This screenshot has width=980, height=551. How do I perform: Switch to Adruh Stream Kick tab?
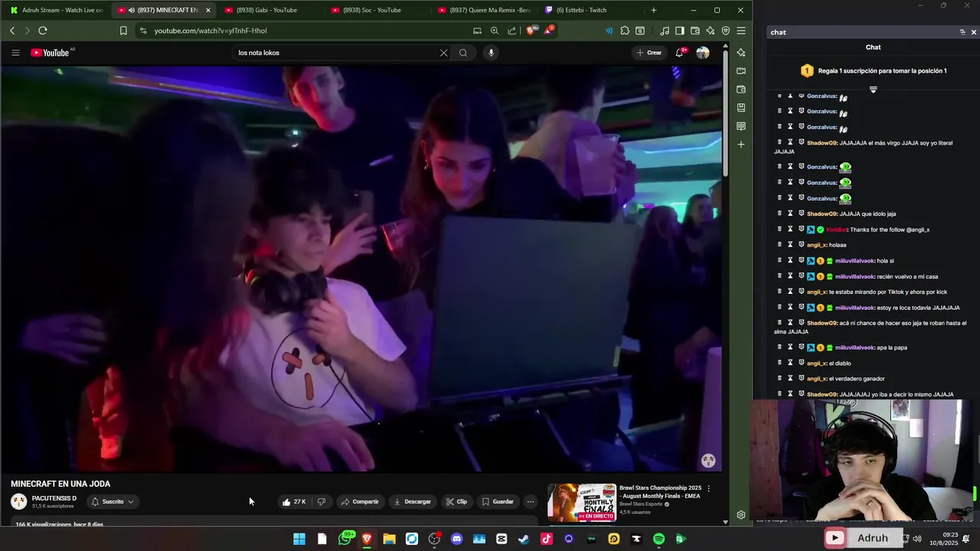55,10
